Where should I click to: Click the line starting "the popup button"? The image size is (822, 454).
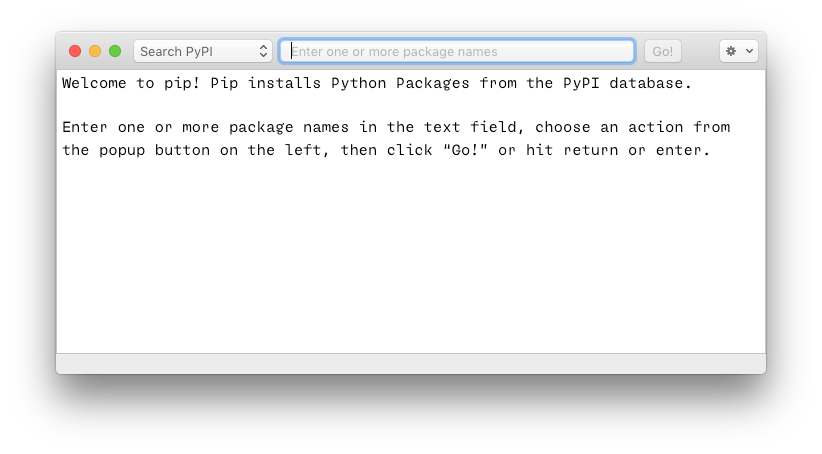pyautogui.click(x=385, y=151)
